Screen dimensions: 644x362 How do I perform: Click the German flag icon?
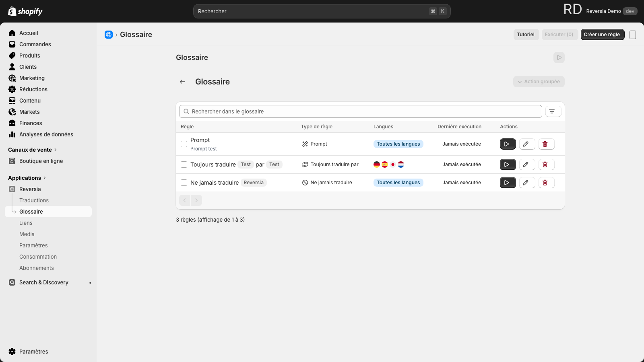tap(377, 165)
